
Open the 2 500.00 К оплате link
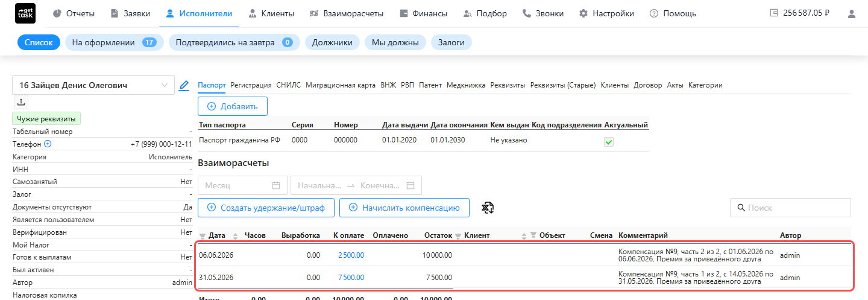(x=351, y=255)
